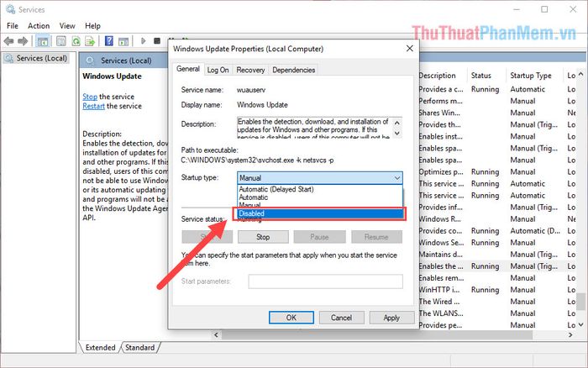Open the Action menu
588x368 pixels.
[39, 26]
